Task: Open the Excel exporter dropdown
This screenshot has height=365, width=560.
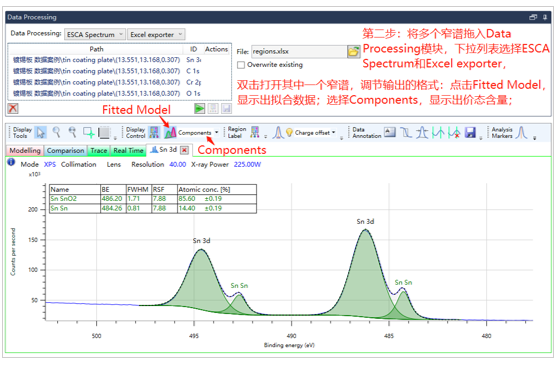Action: pos(156,34)
